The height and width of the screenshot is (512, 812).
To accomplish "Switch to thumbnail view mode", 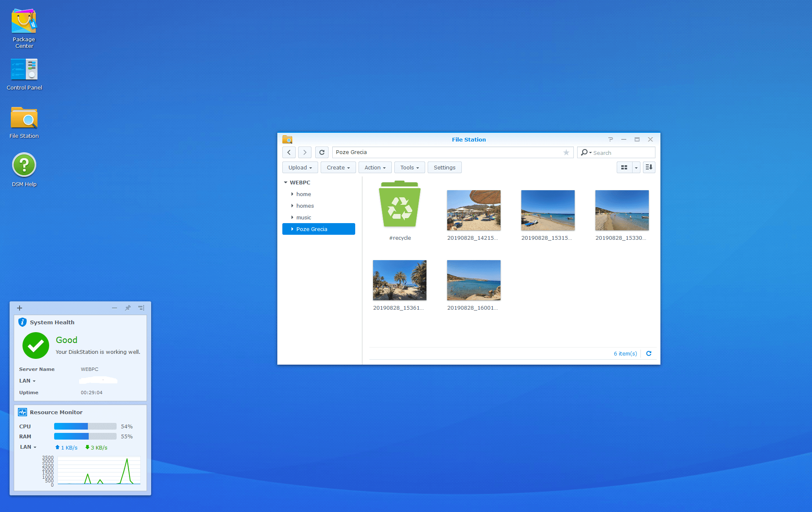I will click(624, 167).
